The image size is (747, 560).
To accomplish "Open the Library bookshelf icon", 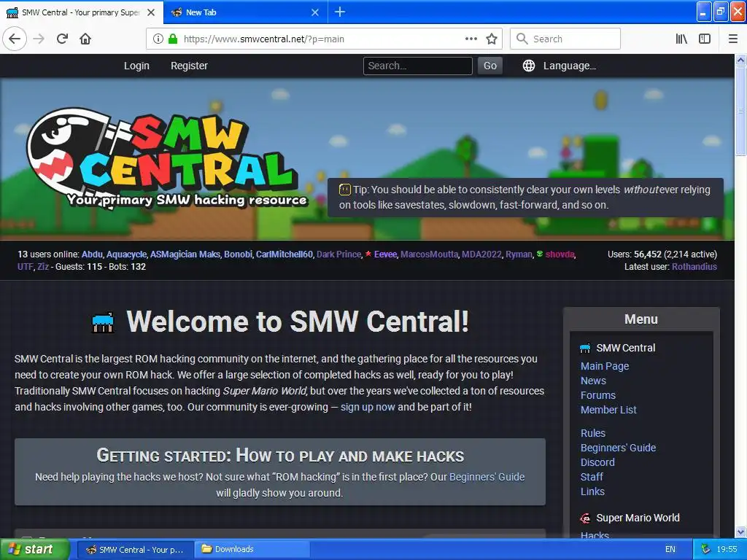I will coord(681,39).
